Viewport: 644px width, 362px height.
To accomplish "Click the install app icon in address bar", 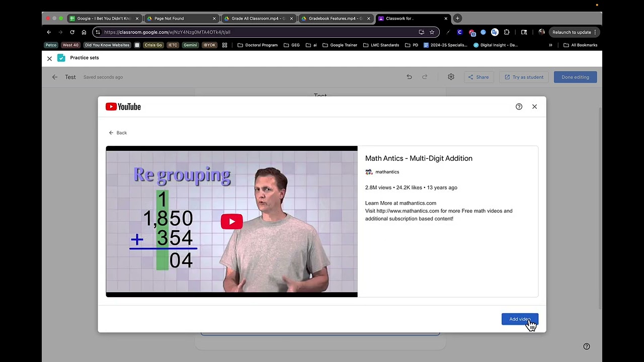I will click(x=421, y=32).
